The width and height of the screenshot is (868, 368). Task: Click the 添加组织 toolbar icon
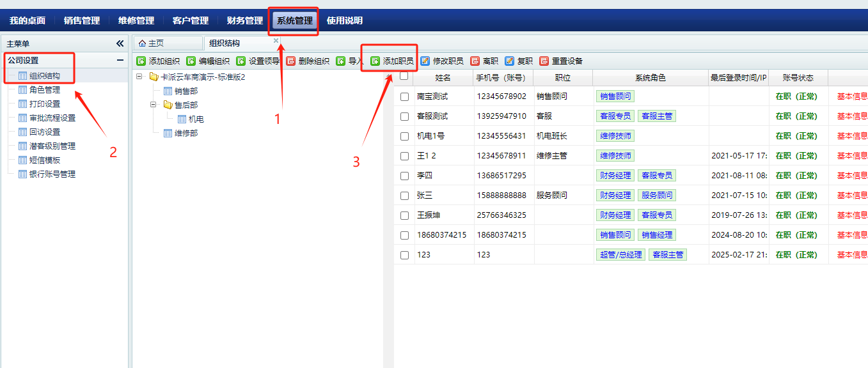click(141, 61)
